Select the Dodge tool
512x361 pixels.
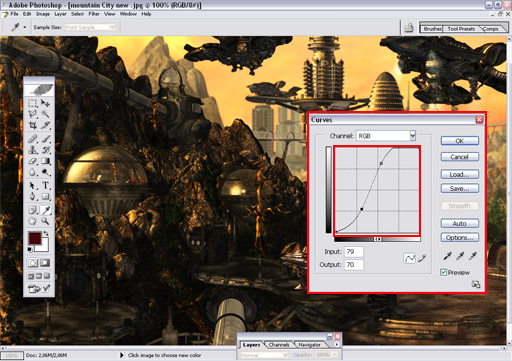[x=45, y=172]
